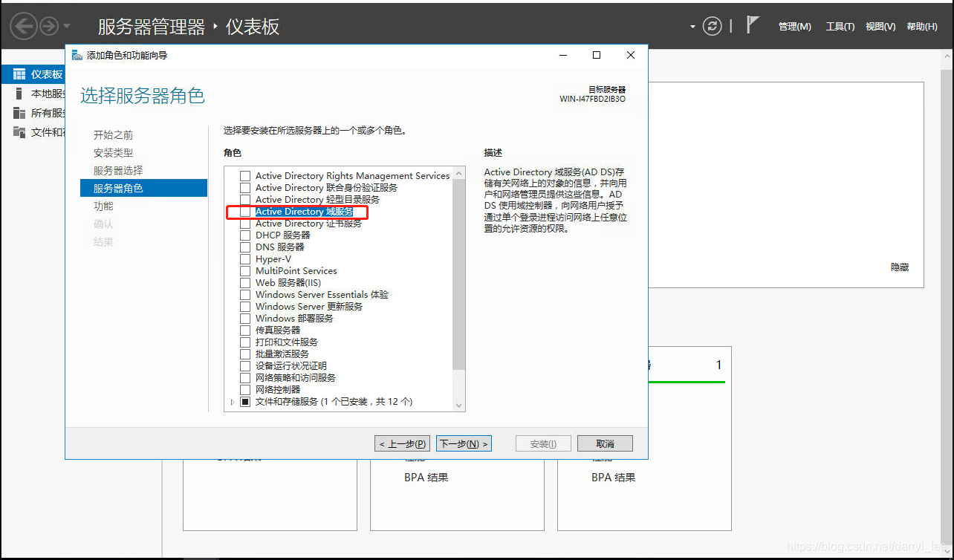Click the wizard title bar icon
This screenshot has width=954, height=560.
click(77, 56)
